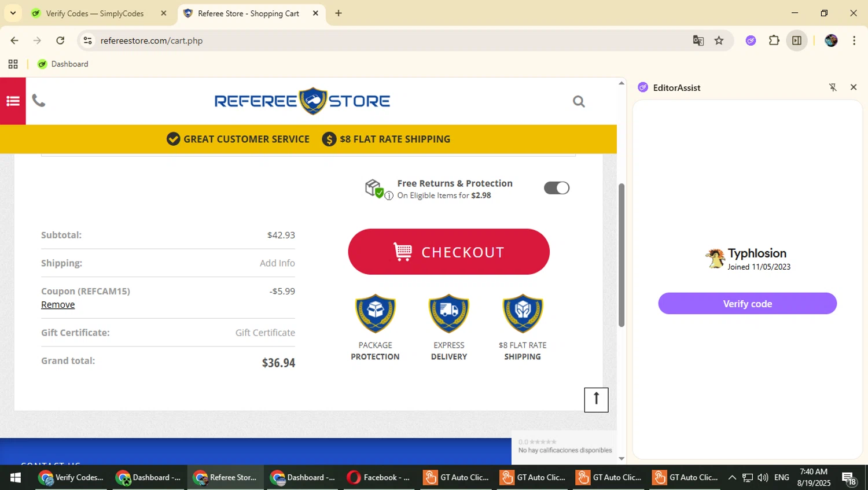Remove the REFCAM15 coupon
The height and width of the screenshot is (490, 868).
(x=58, y=305)
